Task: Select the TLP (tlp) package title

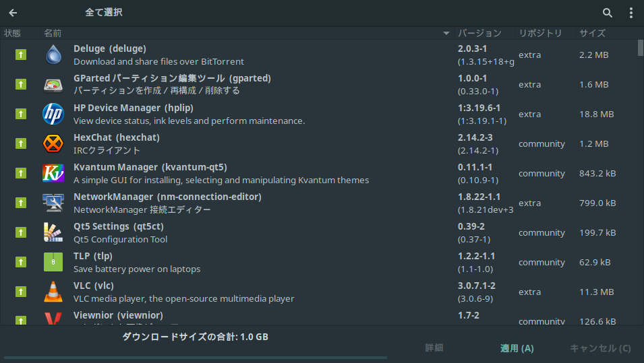Action: point(93,256)
